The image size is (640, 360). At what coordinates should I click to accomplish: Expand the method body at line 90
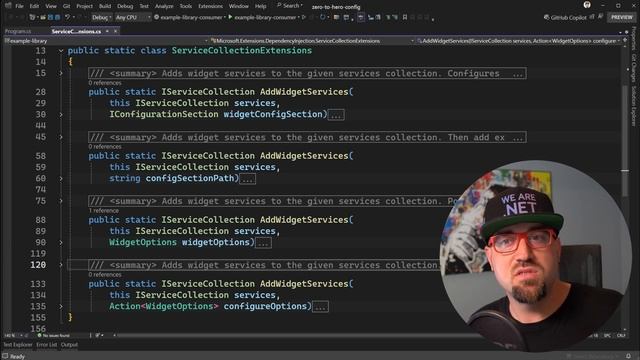(61, 242)
